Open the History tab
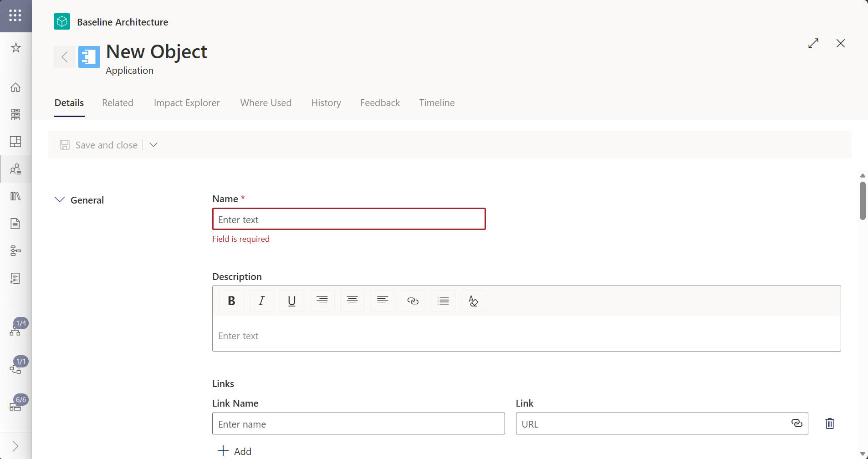868x459 pixels. tap(326, 103)
